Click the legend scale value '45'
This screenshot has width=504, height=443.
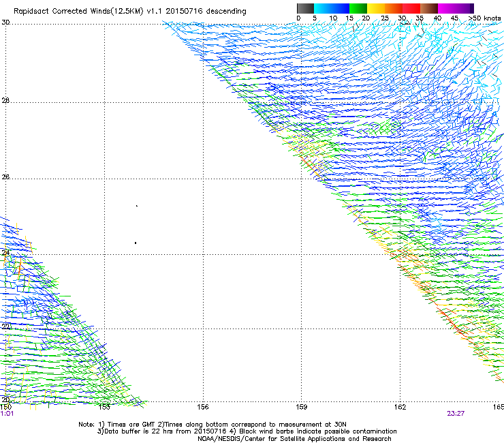point(454,18)
